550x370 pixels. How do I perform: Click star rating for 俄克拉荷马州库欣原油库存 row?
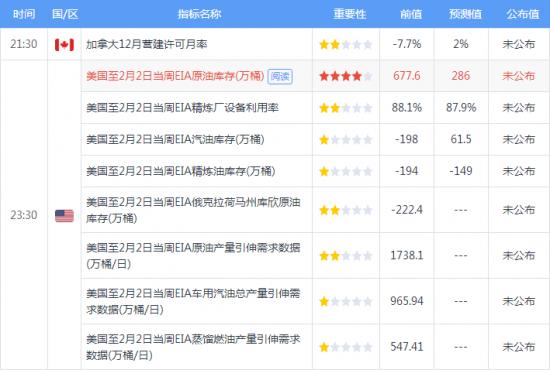(x=346, y=210)
